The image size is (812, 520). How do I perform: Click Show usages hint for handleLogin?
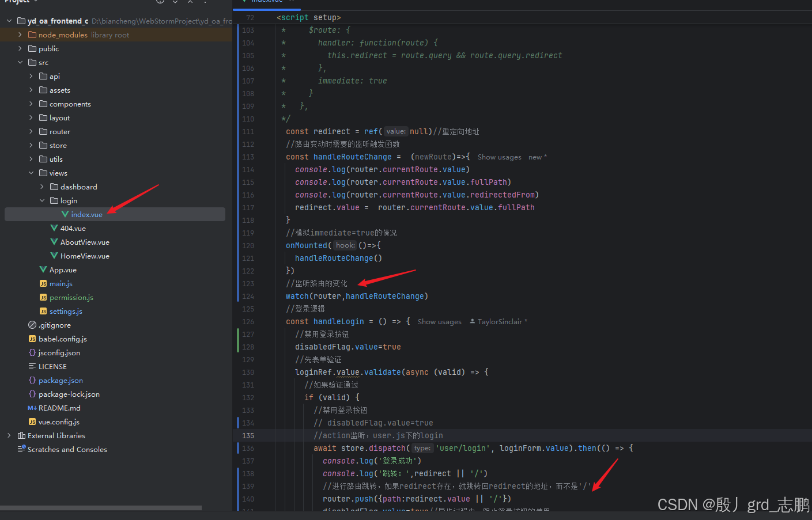point(439,322)
